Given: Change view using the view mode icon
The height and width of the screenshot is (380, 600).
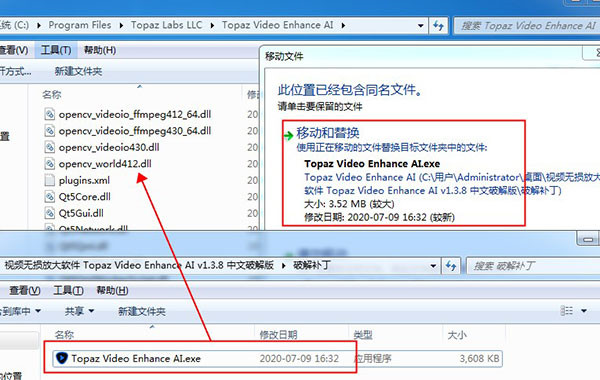Looking at the screenshot, I should [x=567, y=310].
